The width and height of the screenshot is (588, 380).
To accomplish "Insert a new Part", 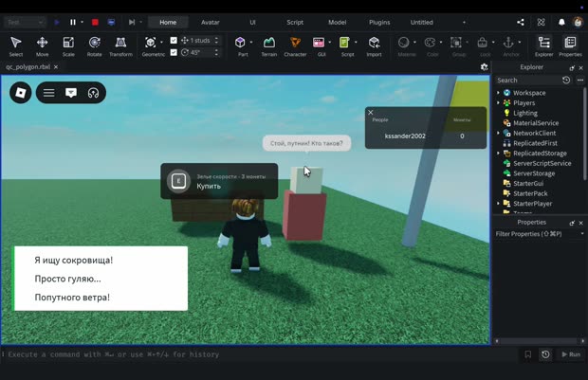I will click(240, 46).
